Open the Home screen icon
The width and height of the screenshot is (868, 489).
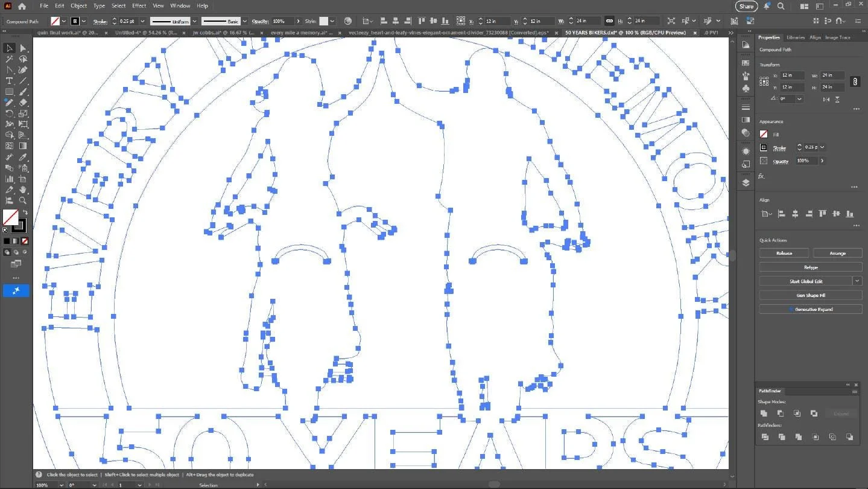click(x=22, y=6)
